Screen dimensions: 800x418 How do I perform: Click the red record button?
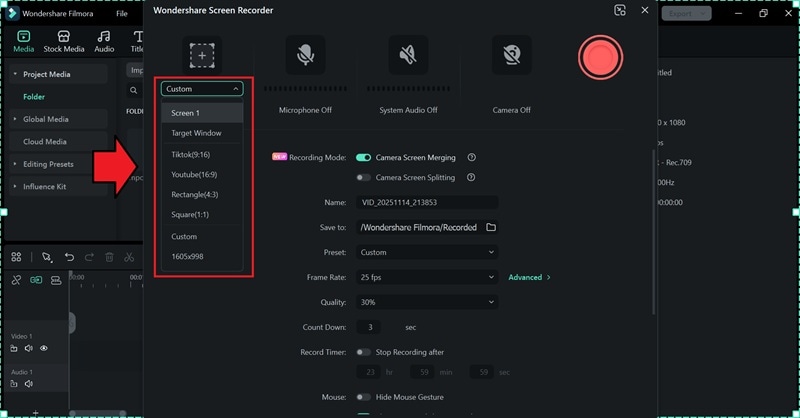pyautogui.click(x=600, y=57)
